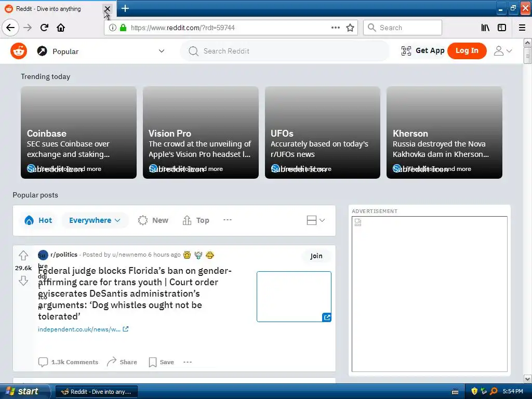Share the Federal judge post
Screen dimensions: 532x399
(x=122, y=362)
